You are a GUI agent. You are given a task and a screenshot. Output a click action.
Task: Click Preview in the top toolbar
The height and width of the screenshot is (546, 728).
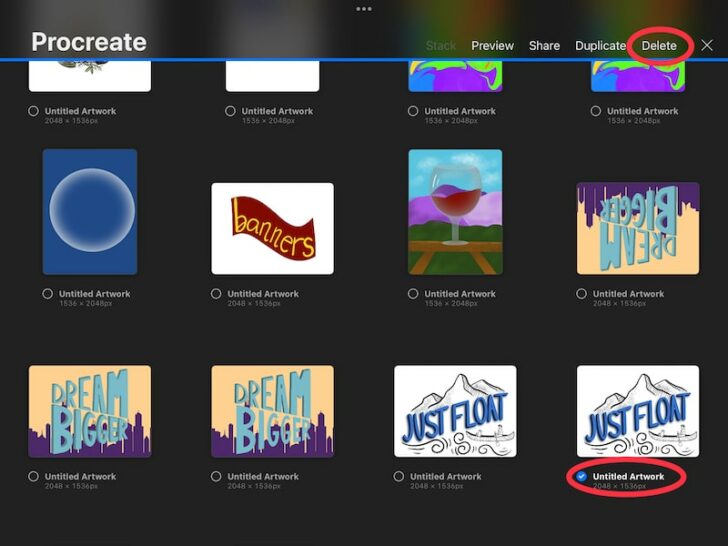(492, 46)
